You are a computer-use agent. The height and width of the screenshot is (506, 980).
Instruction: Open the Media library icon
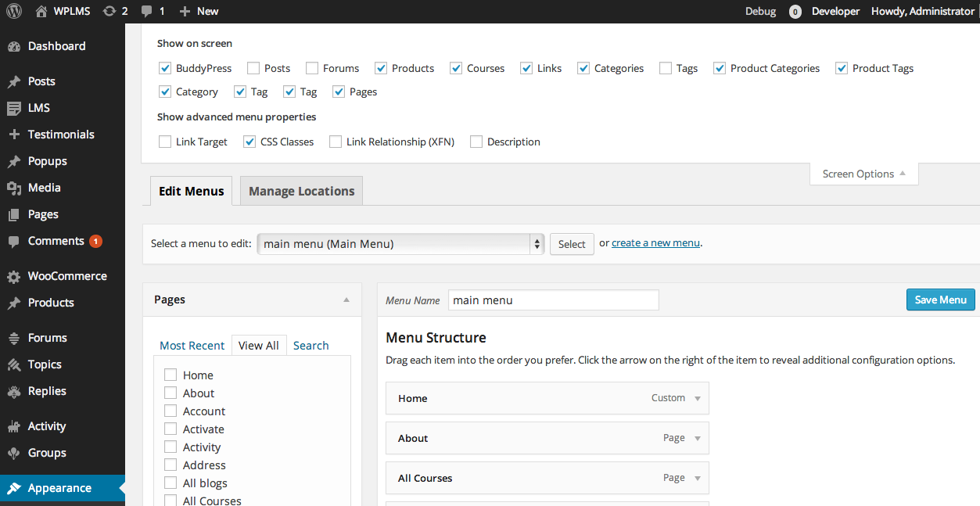(14, 188)
